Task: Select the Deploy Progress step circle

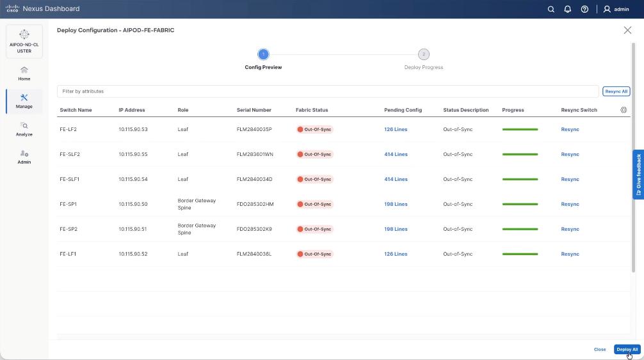Action: click(423, 54)
